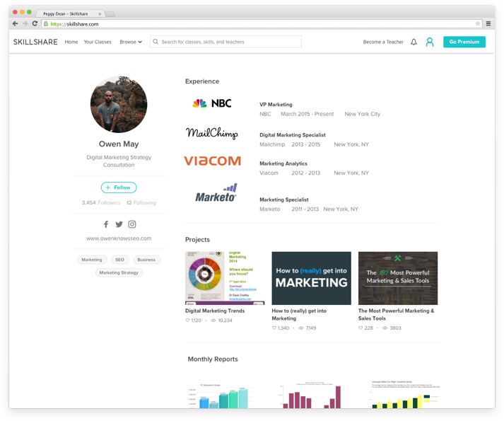Open Owen May's Twitter icon
The width and height of the screenshot is (504, 421).
(119, 224)
